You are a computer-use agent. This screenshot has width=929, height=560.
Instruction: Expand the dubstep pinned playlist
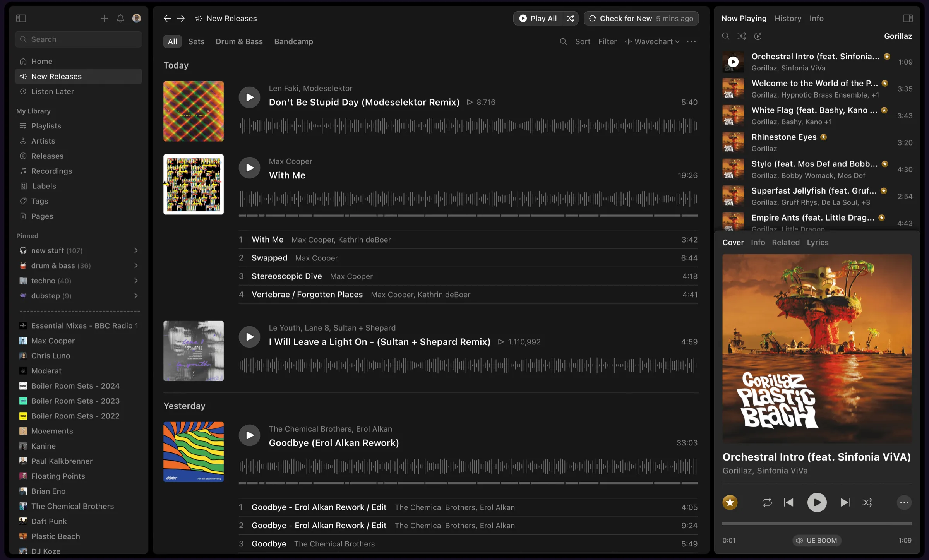(136, 296)
